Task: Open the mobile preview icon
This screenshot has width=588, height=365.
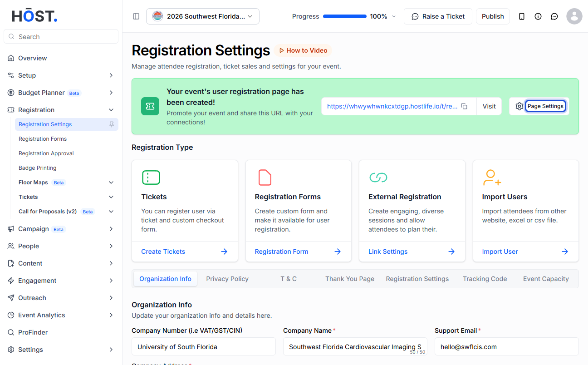Action: [522, 16]
